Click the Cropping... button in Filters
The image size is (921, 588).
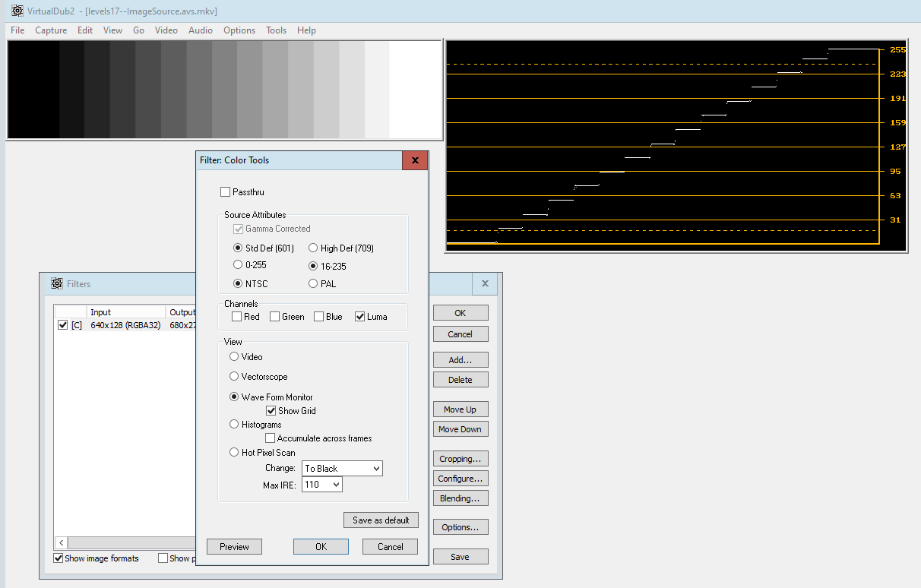[460, 459]
